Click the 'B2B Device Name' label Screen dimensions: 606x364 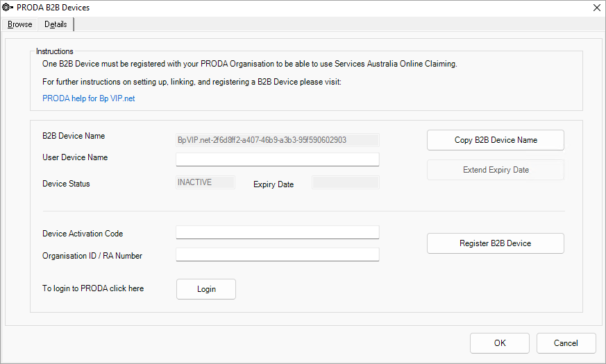point(74,136)
